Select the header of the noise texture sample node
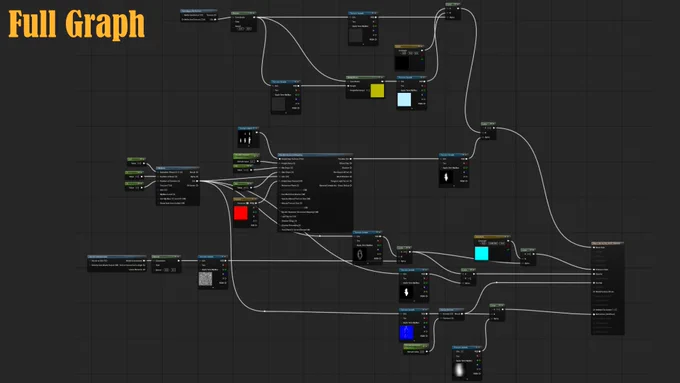 212,256
